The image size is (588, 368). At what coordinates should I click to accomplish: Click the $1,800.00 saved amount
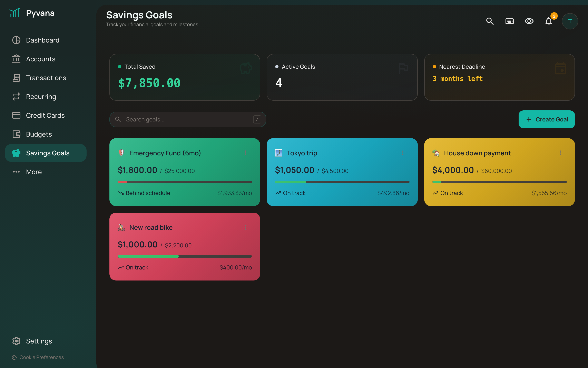click(x=137, y=170)
